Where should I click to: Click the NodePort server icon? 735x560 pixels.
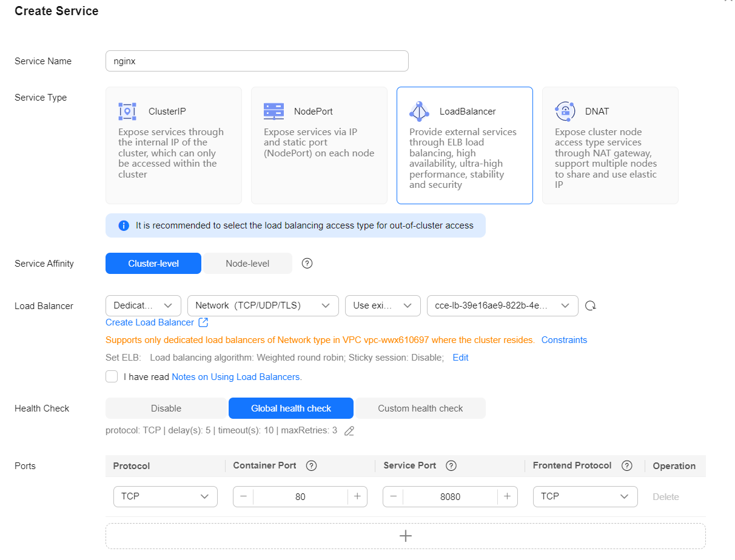pyautogui.click(x=274, y=111)
